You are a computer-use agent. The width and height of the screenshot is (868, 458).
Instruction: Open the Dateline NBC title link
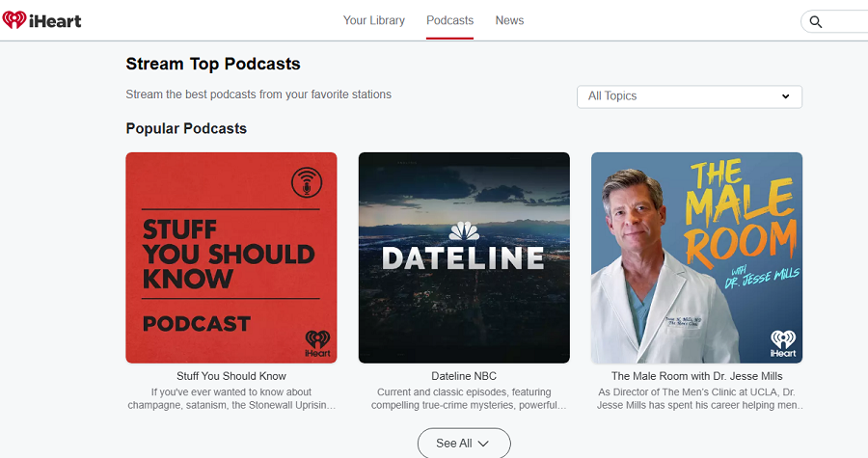point(464,376)
